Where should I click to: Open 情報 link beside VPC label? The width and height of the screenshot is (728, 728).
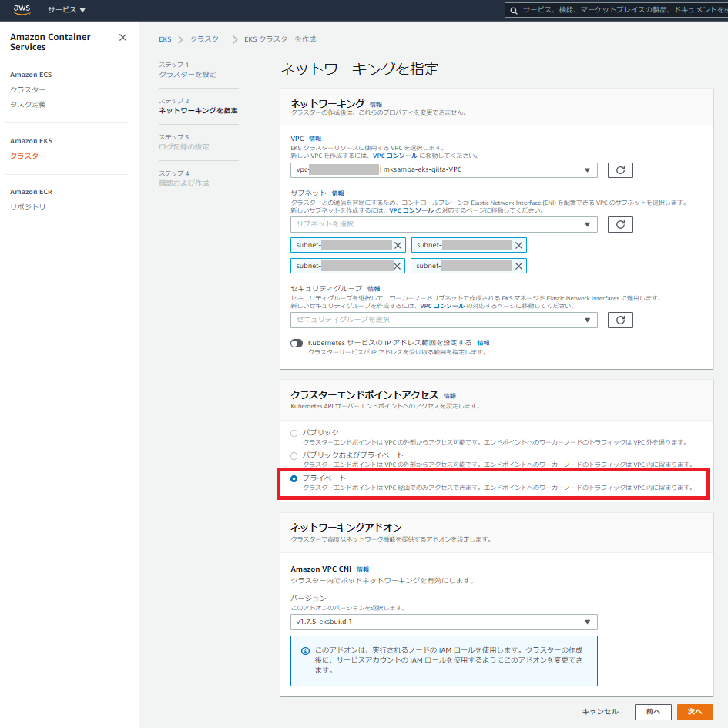click(315, 139)
